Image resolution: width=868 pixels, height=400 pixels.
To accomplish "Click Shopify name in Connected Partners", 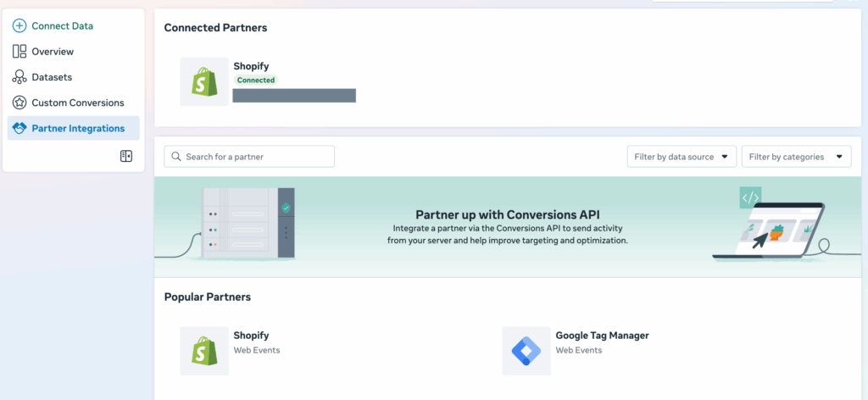I will click(x=251, y=66).
